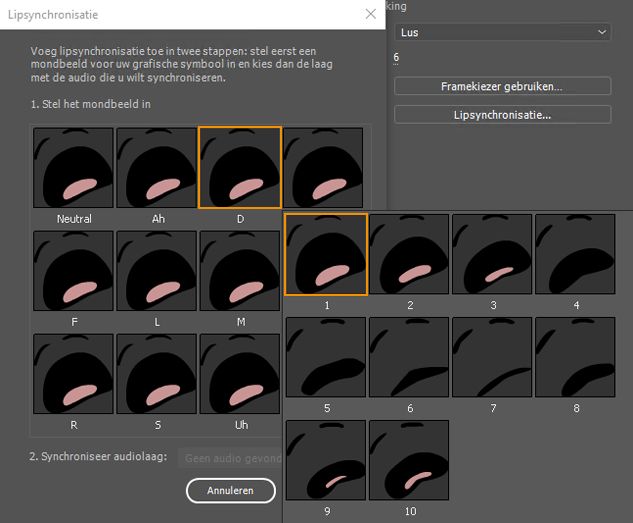Viewport: 633px width, 523px height.
Task: Choose frame 7 in the frame picker
Action: click(x=492, y=357)
